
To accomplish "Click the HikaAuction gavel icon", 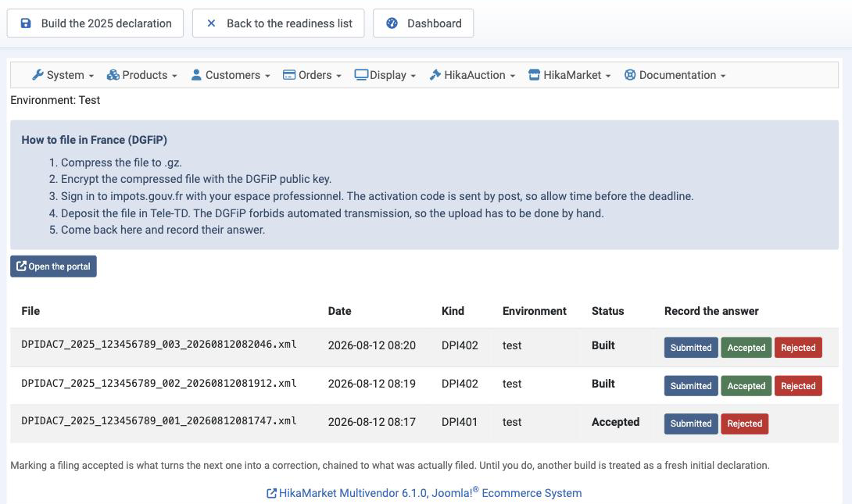I will (x=435, y=75).
